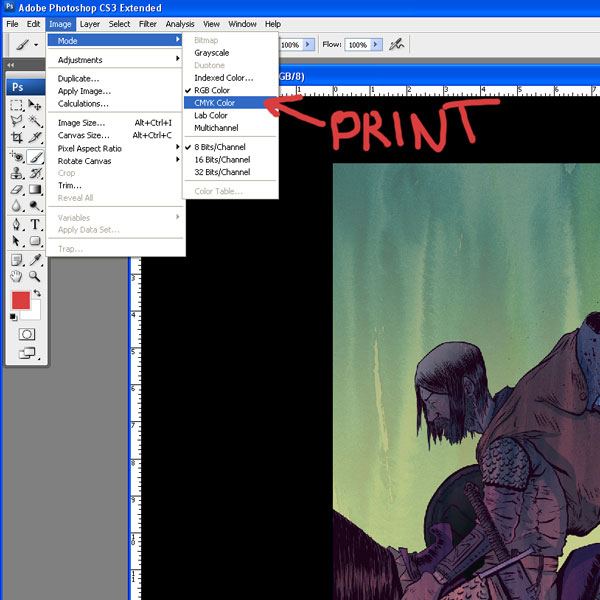
Task: Expand the Mode submenu
Action: coord(114,40)
